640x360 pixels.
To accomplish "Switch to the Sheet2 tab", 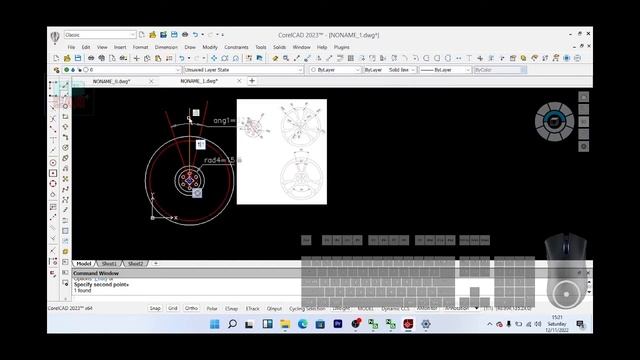I will point(136,264).
